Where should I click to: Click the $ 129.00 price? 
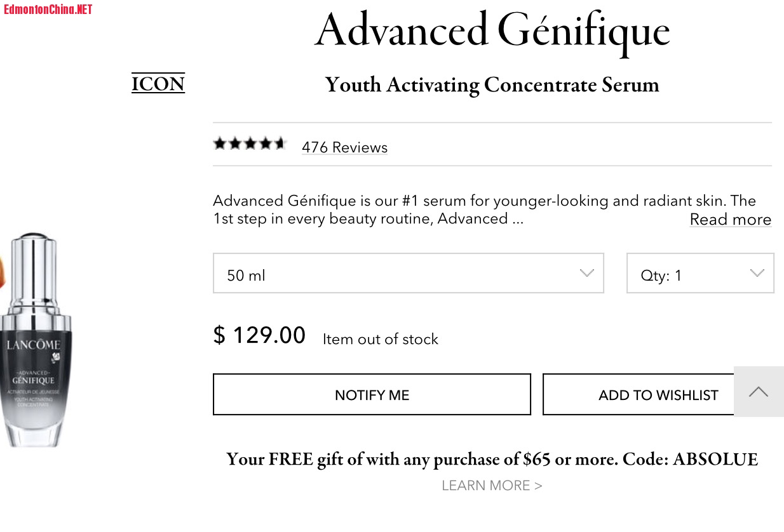tap(259, 335)
